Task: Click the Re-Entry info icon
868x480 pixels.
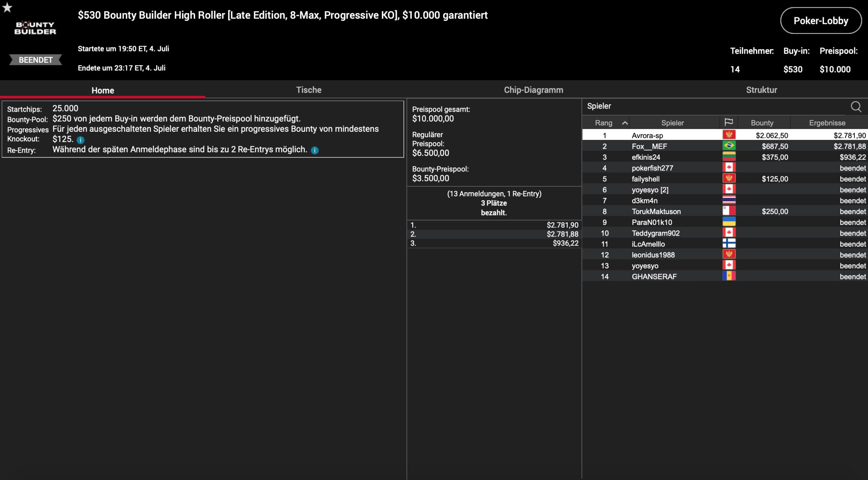Action: (x=315, y=150)
